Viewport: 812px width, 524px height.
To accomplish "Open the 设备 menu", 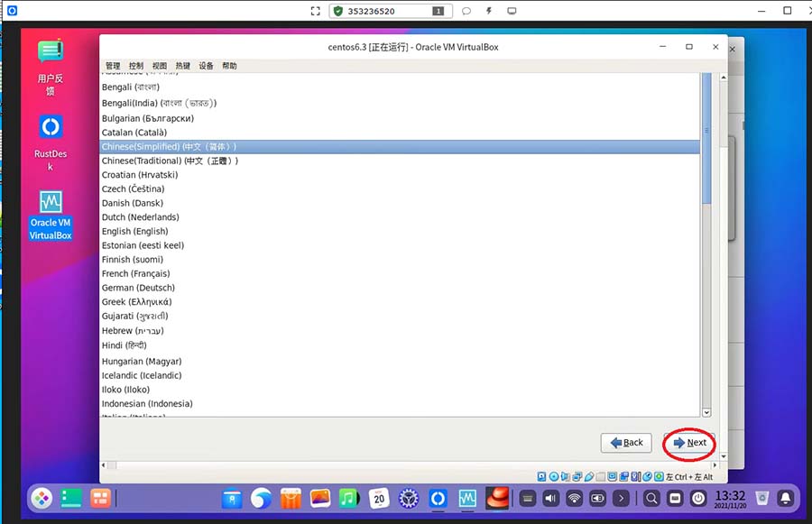I will 206,66.
